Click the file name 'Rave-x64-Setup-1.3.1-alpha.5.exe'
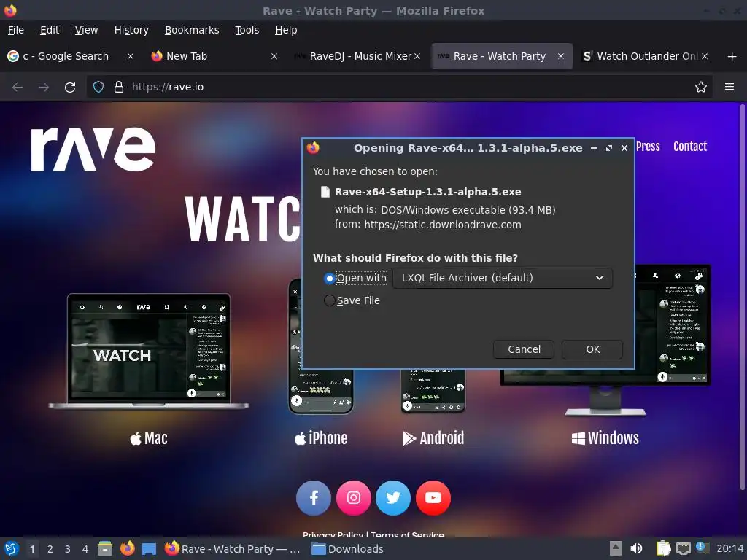This screenshot has width=747, height=560. (x=427, y=192)
